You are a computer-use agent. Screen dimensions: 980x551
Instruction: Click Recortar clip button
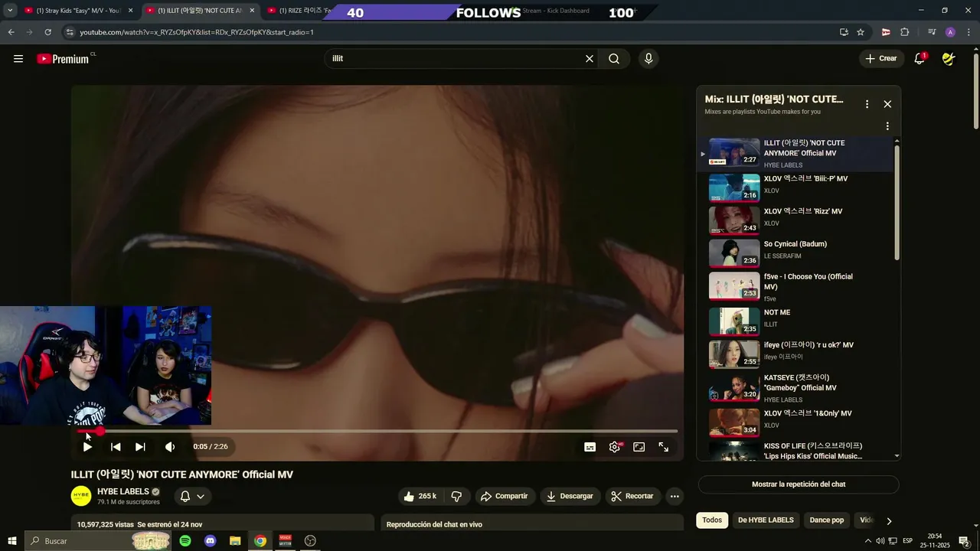coord(633,496)
